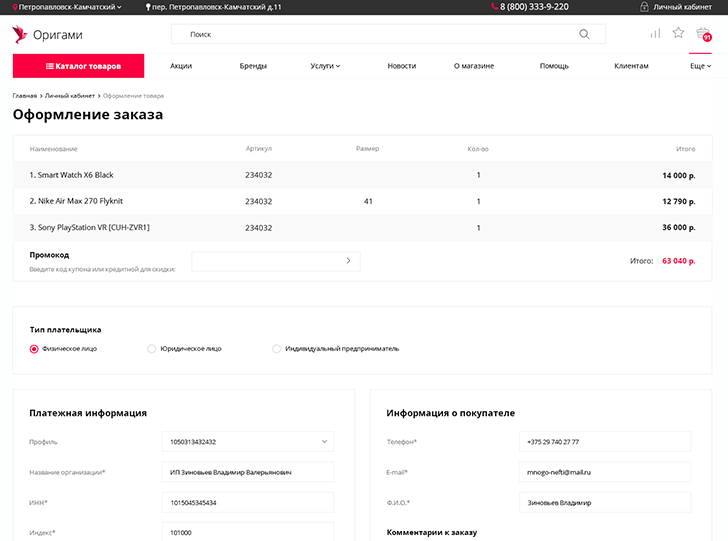Image resolution: width=728 pixels, height=541 pixels.
Task: Click the 36 000 р. price
Action: (679, 228)
